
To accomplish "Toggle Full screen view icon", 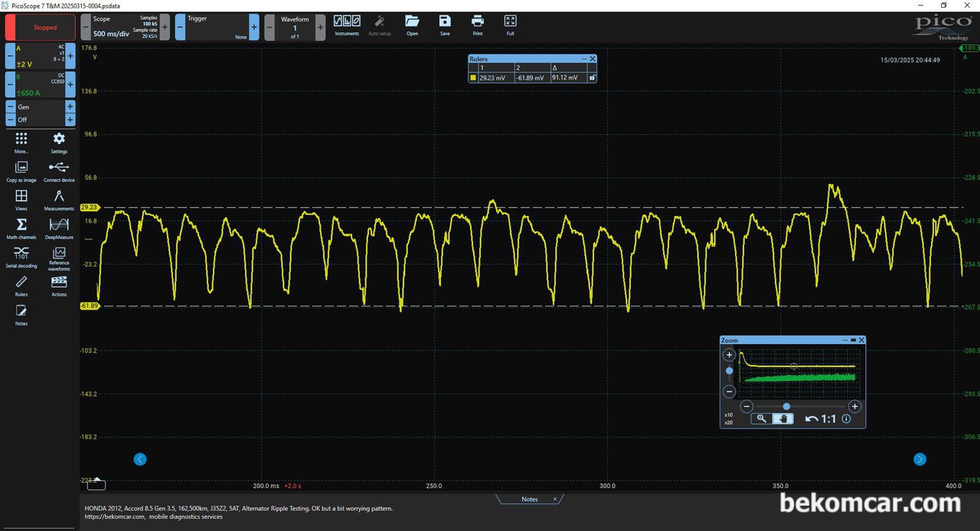I will coord(511,25).
